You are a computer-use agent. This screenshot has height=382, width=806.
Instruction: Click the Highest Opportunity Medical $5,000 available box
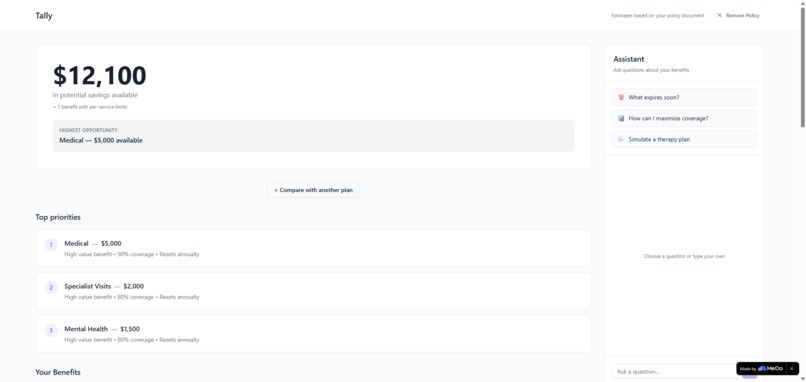pos(314,136)
